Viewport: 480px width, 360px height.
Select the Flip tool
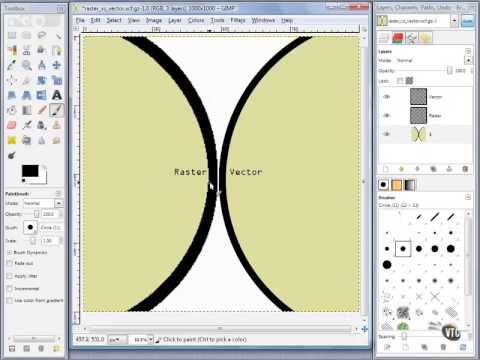42,95
